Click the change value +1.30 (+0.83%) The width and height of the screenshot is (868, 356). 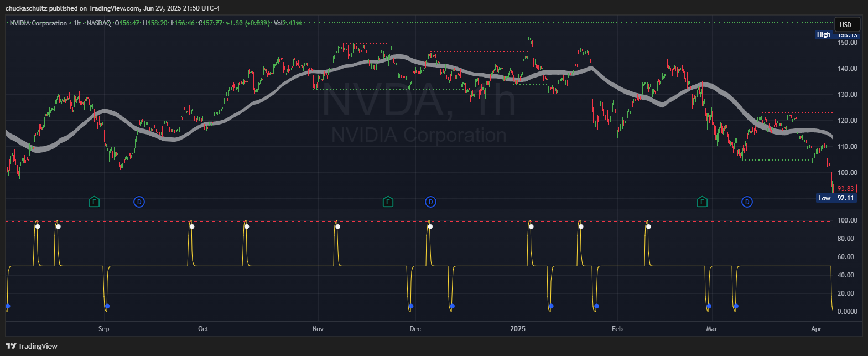click(x=248, y=23)
